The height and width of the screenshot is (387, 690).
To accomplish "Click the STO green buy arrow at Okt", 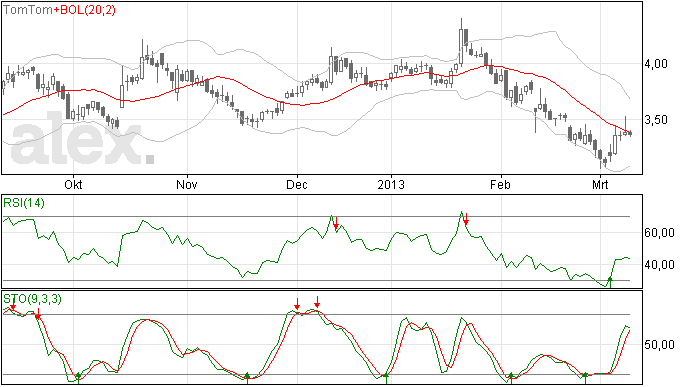I will click(x=78, y=378).
